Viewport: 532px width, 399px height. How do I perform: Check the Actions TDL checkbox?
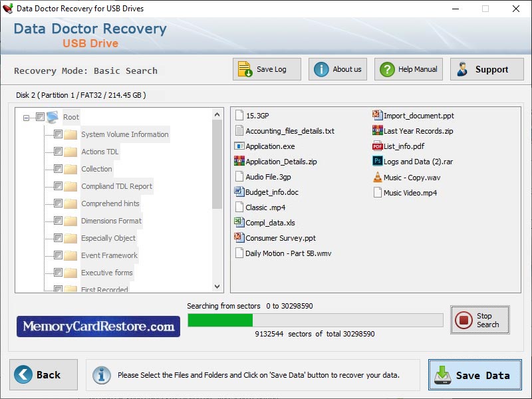58,151
